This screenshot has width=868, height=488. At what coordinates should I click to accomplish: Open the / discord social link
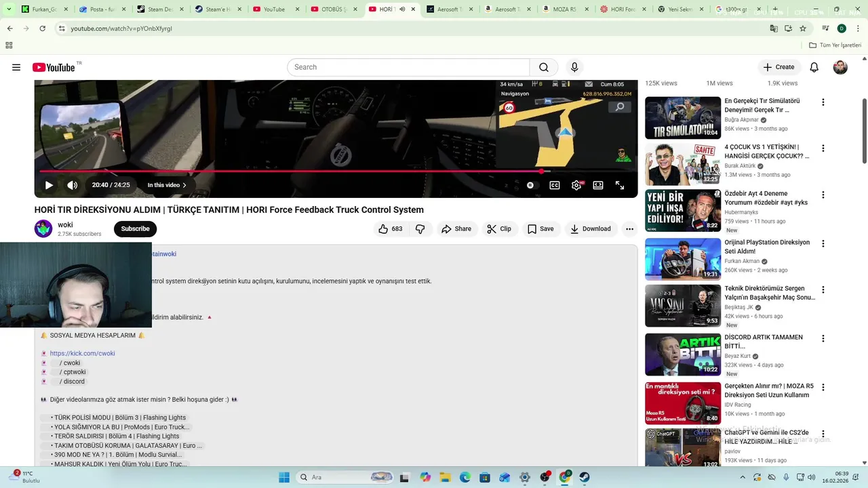(x=72, y=382)
